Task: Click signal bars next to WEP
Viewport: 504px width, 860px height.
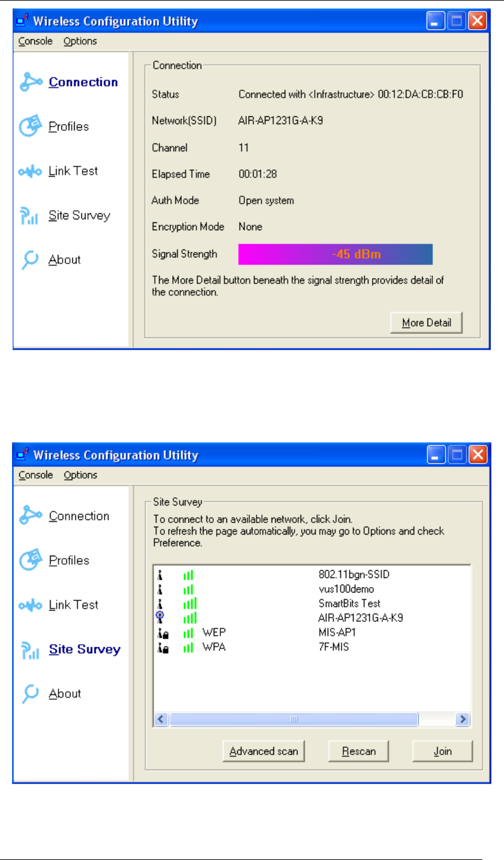Action: 188,633
